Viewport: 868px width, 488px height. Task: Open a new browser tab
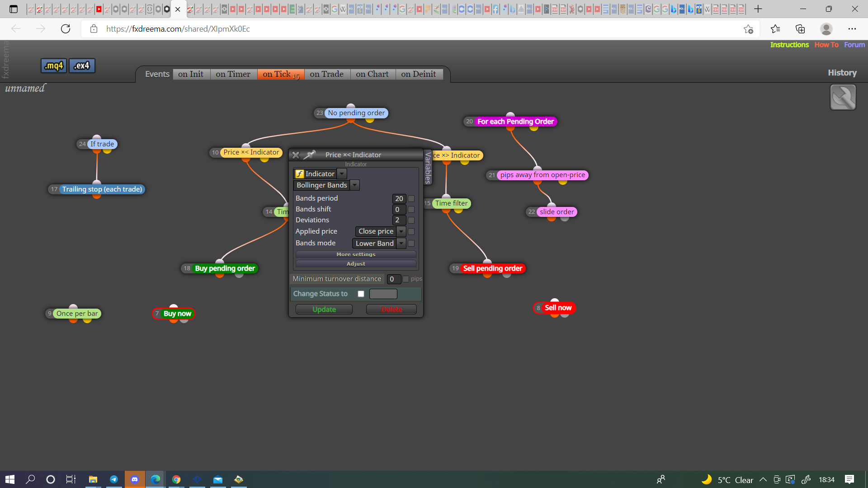(x=758, y=9)
